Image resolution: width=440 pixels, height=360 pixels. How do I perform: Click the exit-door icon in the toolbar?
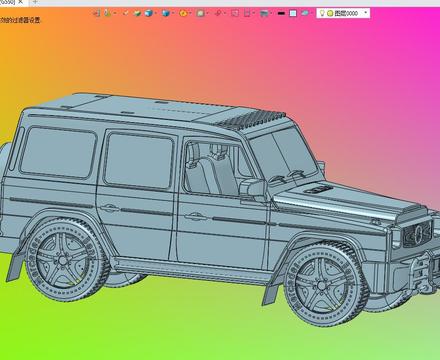(96, 13)
